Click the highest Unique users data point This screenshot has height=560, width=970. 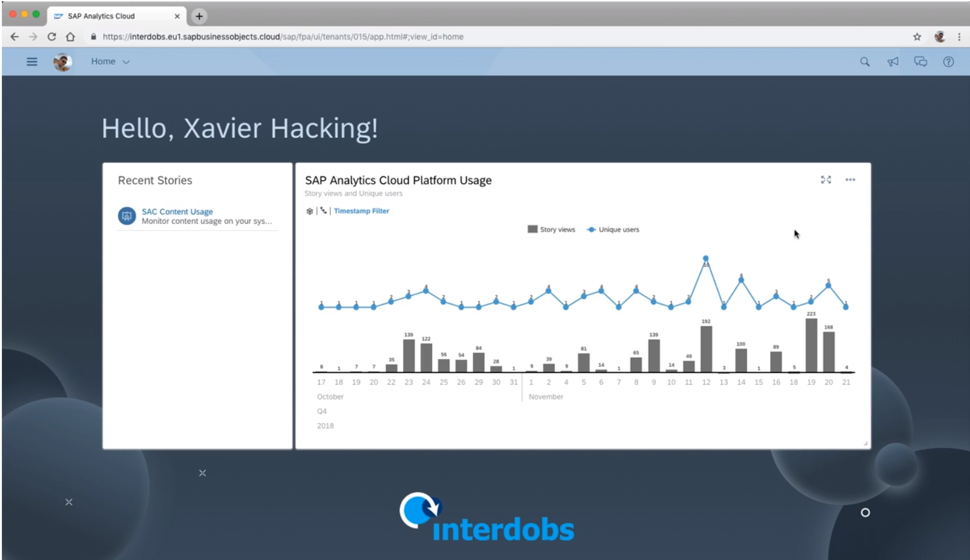pyautogui.click(x=706, y=259)
